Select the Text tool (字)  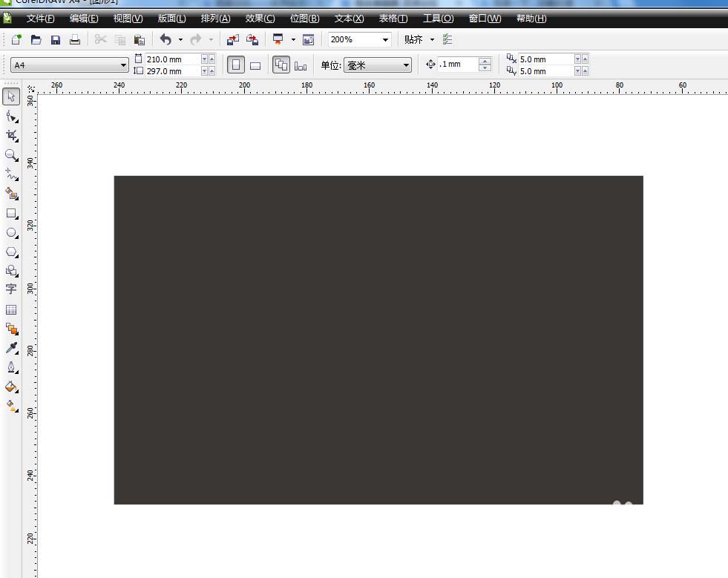(x=11, y=289)
